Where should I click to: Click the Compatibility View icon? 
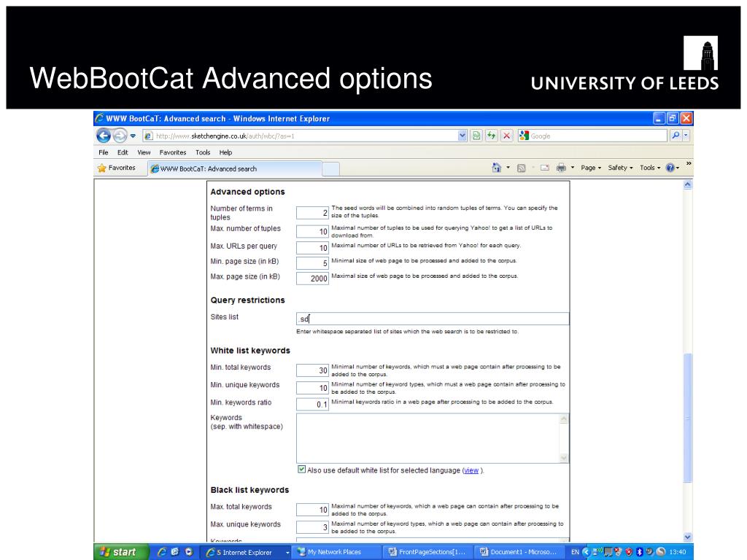(476, 136)
